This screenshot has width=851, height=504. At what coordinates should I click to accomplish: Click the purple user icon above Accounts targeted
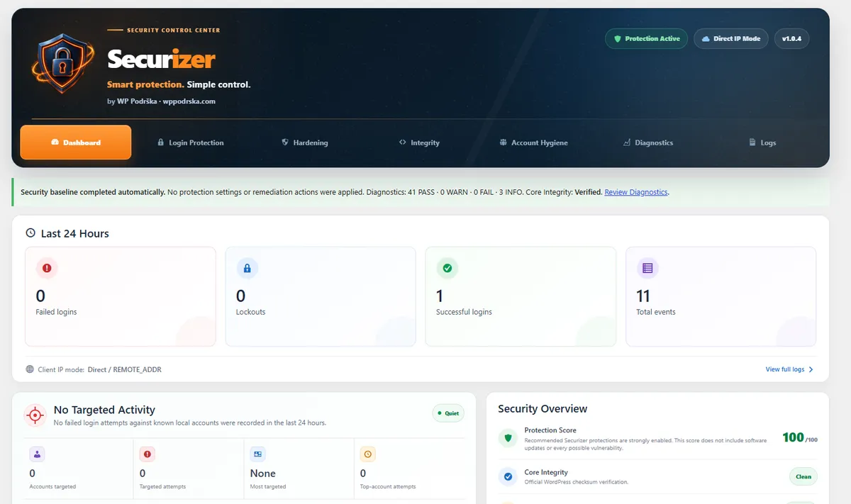37,454
